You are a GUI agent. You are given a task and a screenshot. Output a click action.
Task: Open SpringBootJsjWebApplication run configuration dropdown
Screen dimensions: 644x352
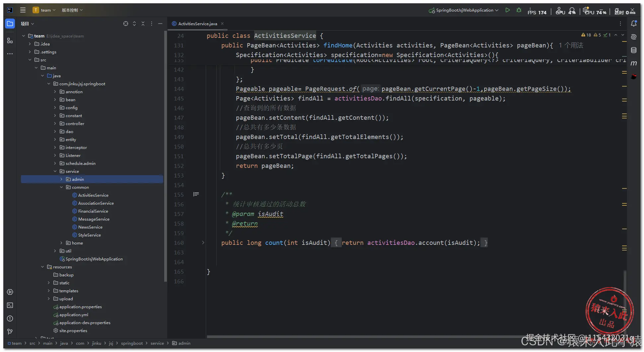464,10
